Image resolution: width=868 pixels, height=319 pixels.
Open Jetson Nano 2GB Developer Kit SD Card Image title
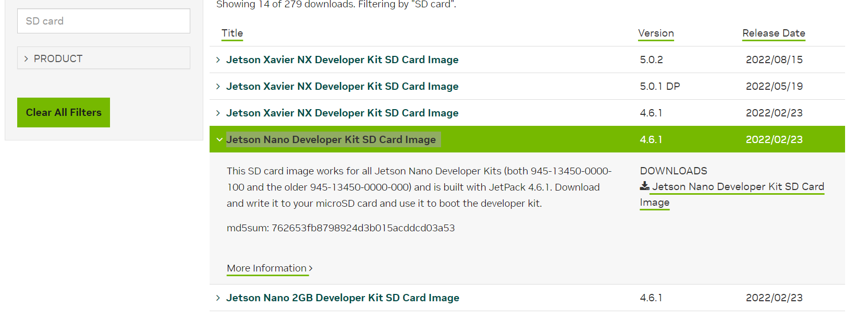(343, 298)
